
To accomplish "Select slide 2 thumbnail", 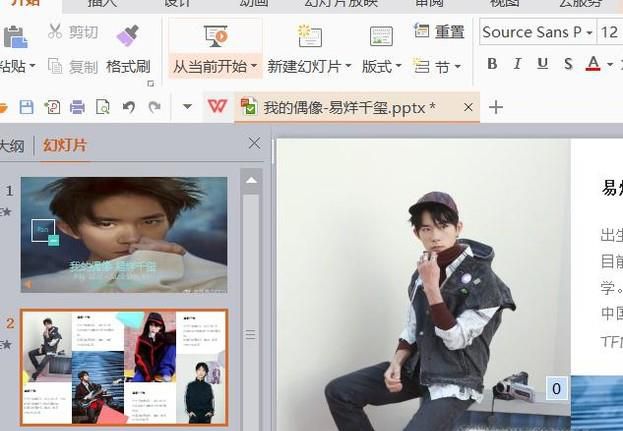I will (x=124, y=367).
